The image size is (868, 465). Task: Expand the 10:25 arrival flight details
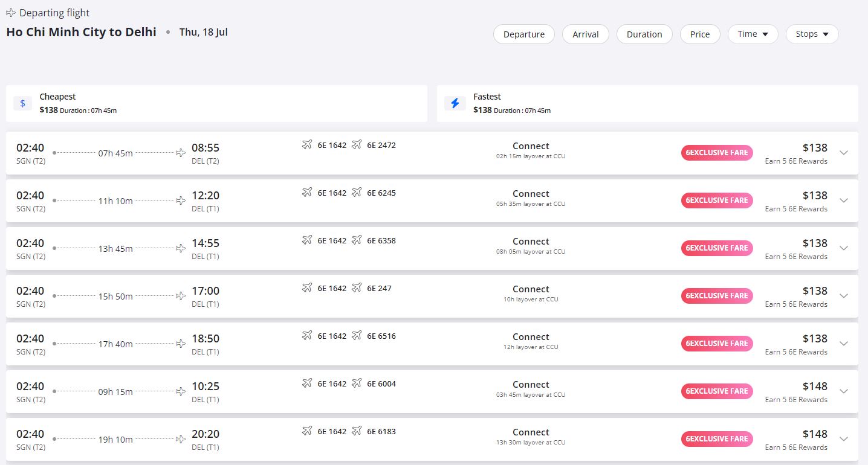click(844, 391)
